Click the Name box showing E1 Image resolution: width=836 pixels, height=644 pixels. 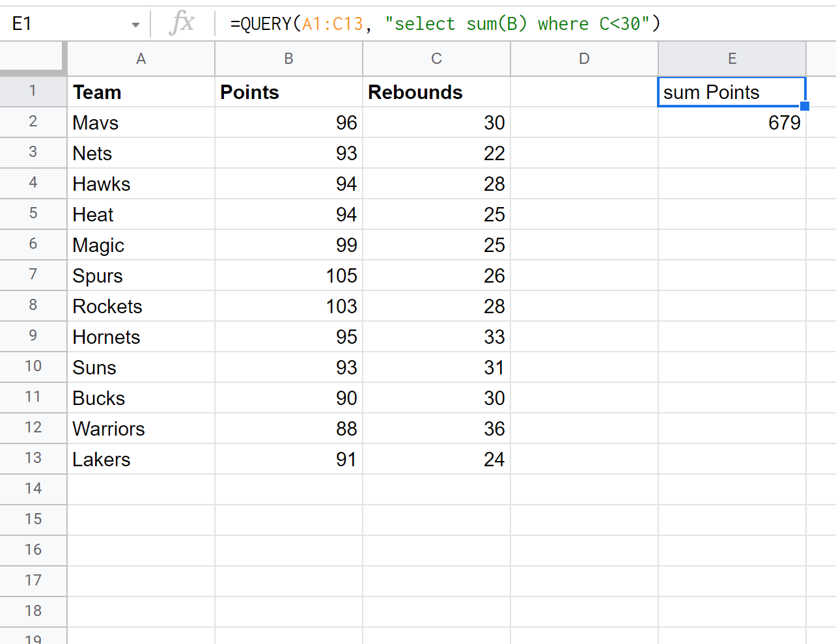pos(65,24)
